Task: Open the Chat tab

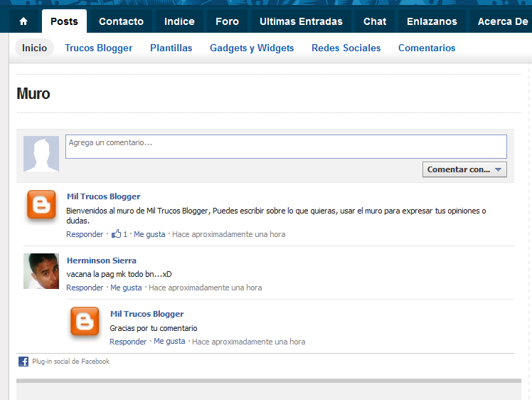Action: click(x=375, y=21)
